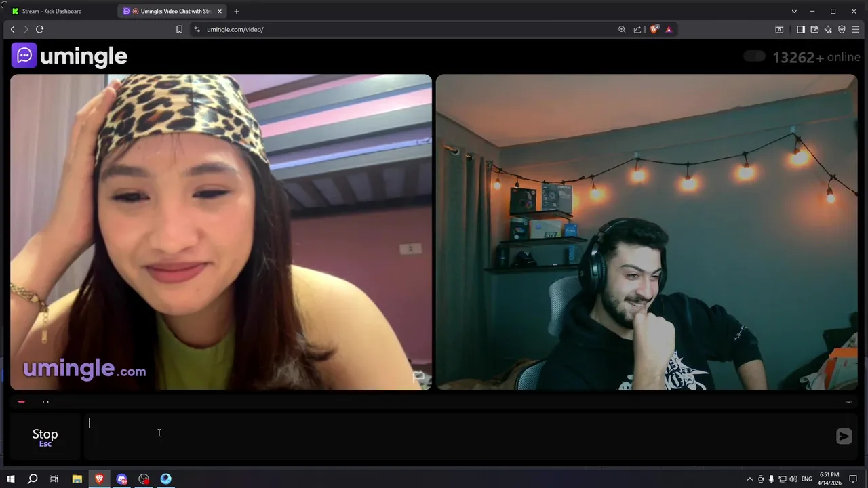Go back with the browser back arrow
This screenshot has height=488, width=868.
click(12, 29)
